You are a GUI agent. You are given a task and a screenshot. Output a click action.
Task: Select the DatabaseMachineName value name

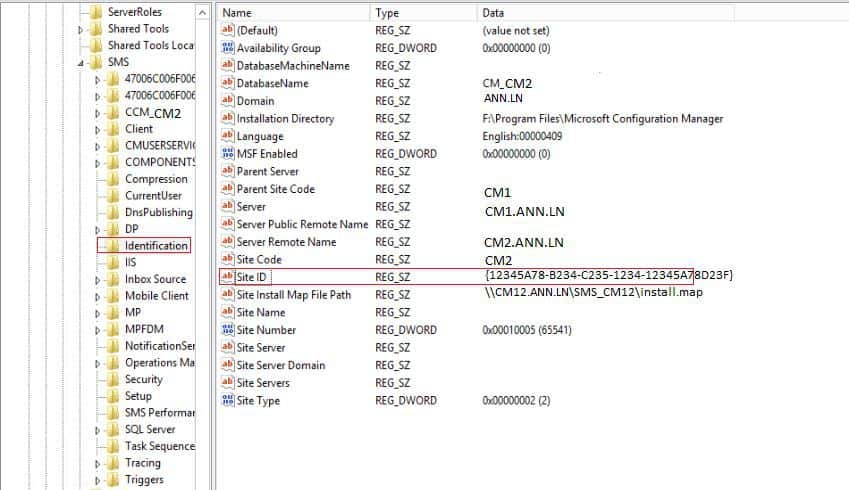click(293, 66)
